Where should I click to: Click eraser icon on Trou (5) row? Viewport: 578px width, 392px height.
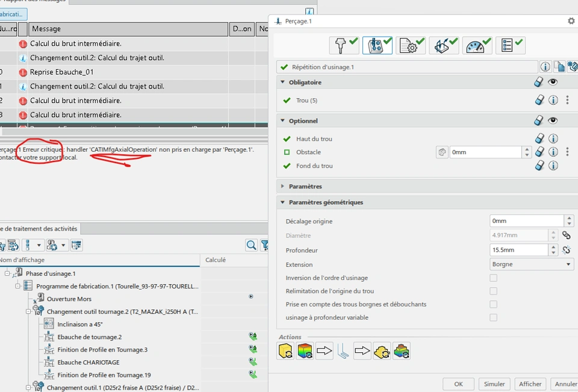pyautogui.click(x=539, y=100)
